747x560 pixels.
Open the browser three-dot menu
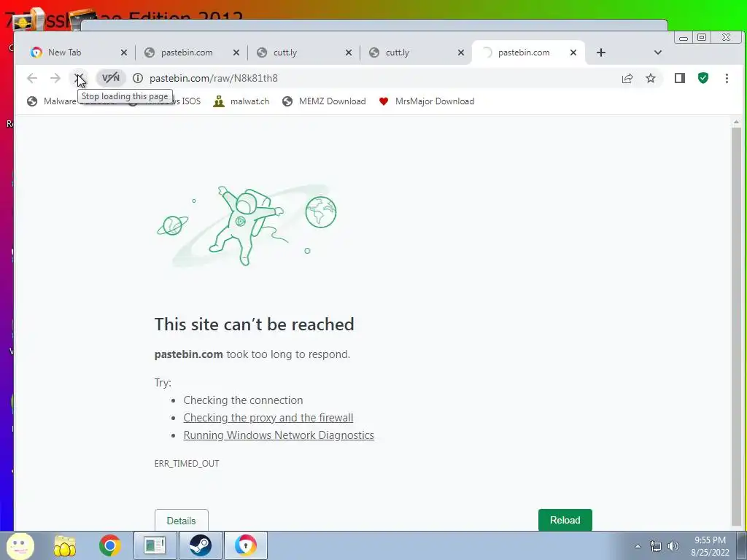(727, 78)
